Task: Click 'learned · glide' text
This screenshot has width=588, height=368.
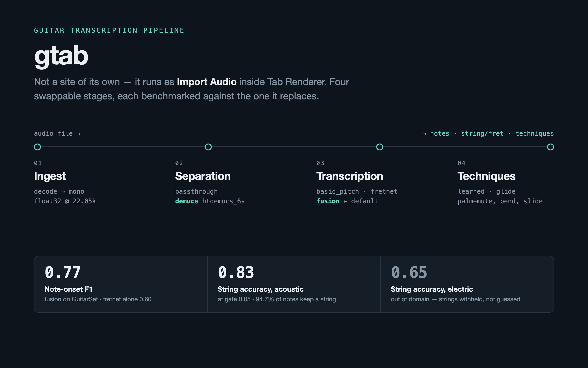Action: [486, 192]
